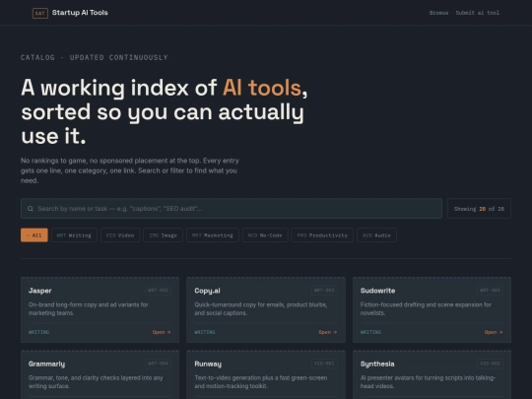Filter by Video category
Image resolution: width=532 pixels, height=399 pixels.
[x=120, y=235]
